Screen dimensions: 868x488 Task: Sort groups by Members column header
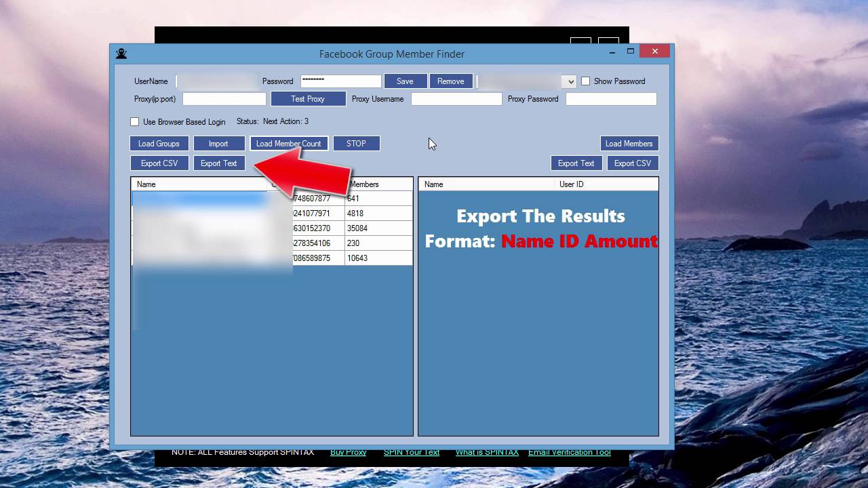378,184
